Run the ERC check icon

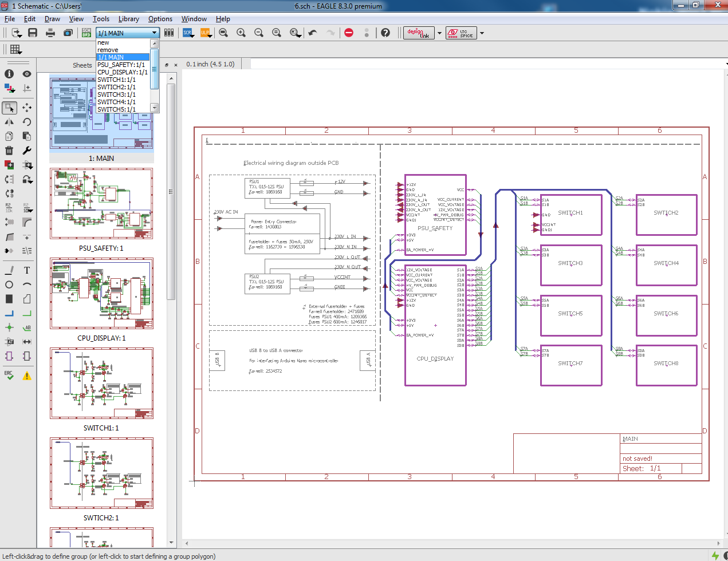pos(9,373)
